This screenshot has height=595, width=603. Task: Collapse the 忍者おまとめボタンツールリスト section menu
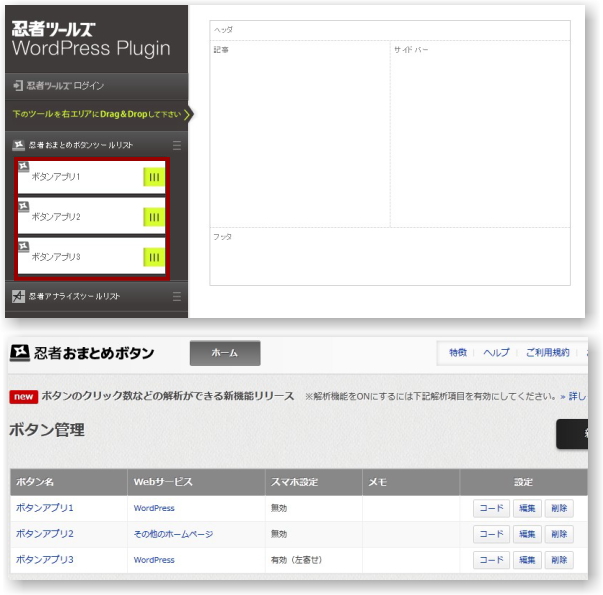point(177,146)
